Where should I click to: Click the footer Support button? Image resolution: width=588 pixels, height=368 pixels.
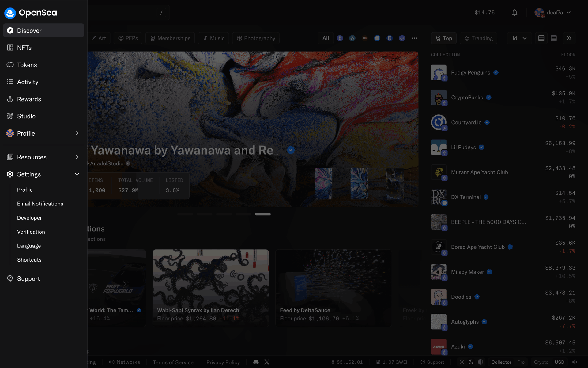(432, 362)
